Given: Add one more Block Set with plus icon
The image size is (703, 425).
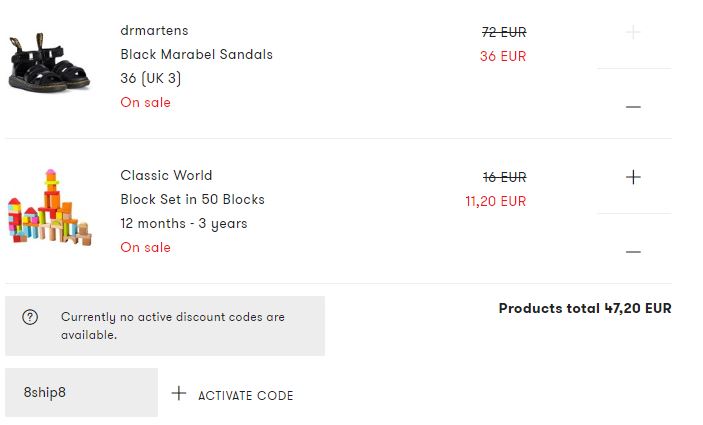Looking at the screenshot, I should (633, 177).
